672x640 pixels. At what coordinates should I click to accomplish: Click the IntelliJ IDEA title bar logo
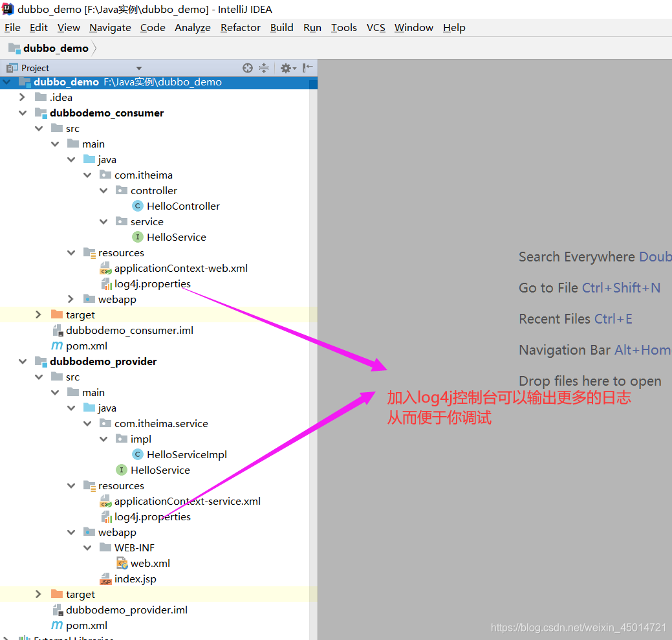point(8,9)
